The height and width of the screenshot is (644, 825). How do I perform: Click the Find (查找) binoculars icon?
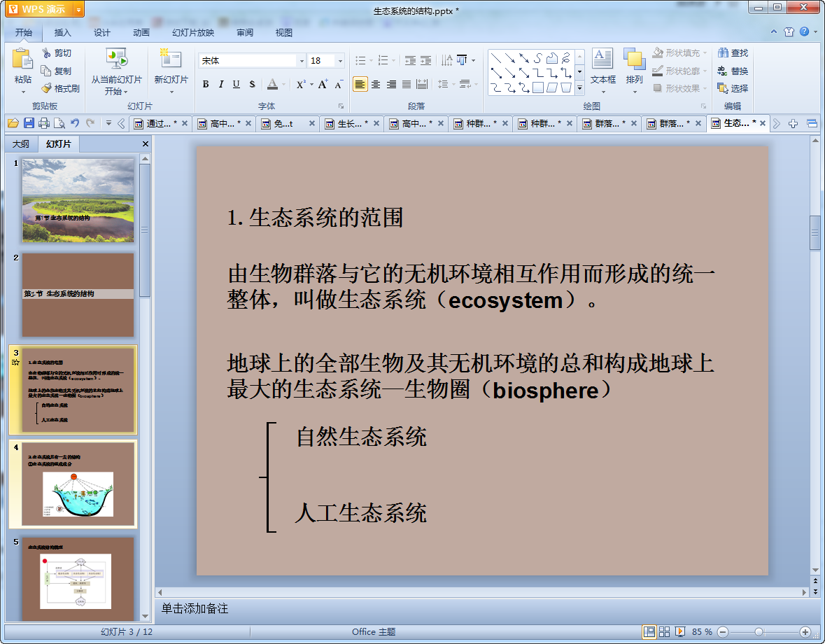pyautogui.click(x=723, y=52)
